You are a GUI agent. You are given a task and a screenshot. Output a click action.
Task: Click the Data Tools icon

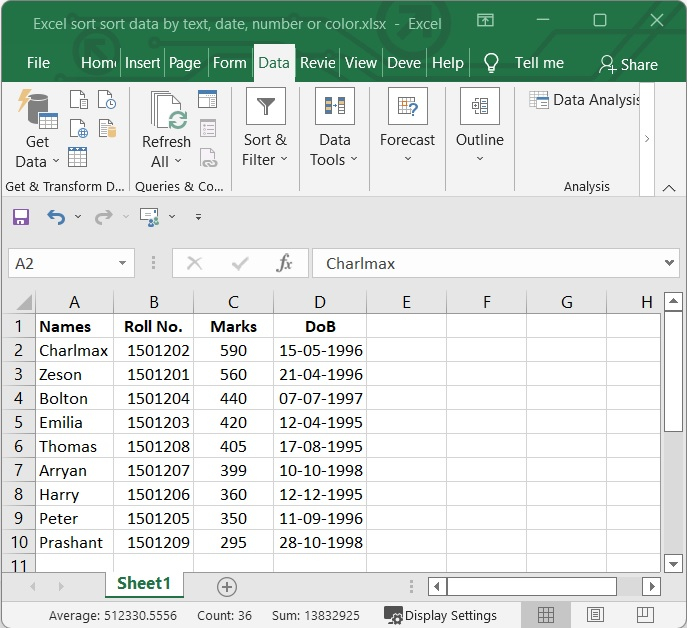click(x=334, y=107)
